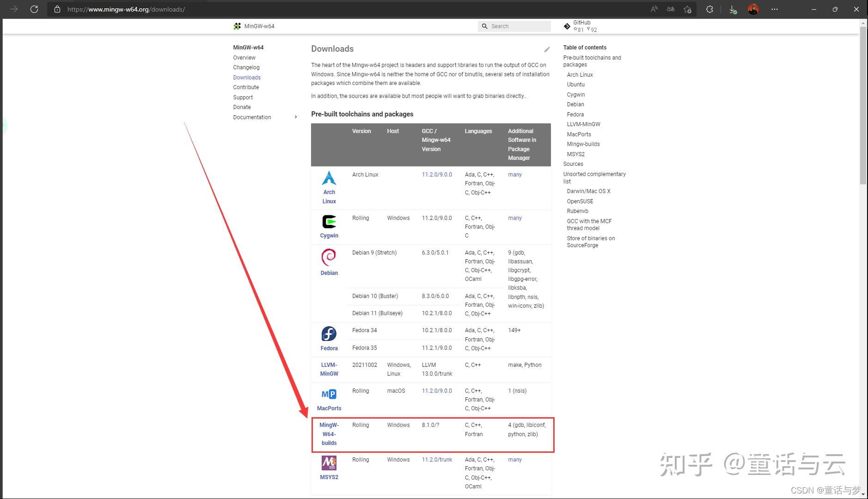Jump to Sources in table of contents
The height and width of the screenshot is (499, 868).
point(573,164)
